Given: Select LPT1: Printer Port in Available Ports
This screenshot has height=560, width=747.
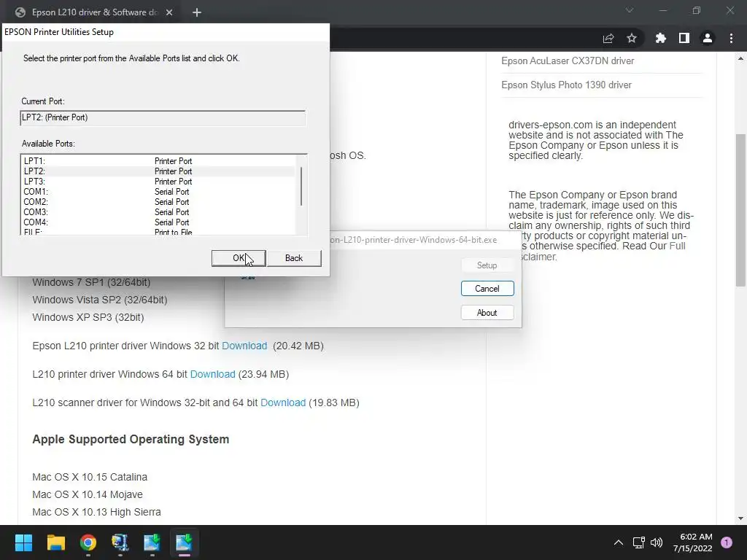Looking at the screenshot, I should tap(159, 161).
